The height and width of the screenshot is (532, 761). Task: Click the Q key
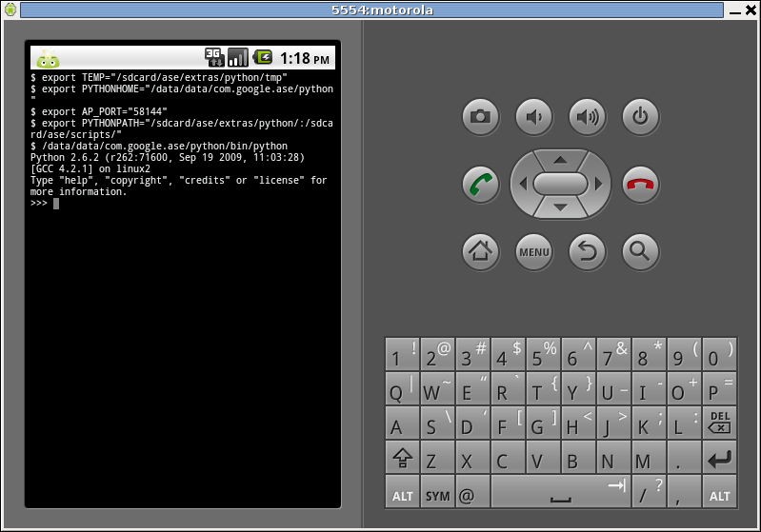(402, 388)
